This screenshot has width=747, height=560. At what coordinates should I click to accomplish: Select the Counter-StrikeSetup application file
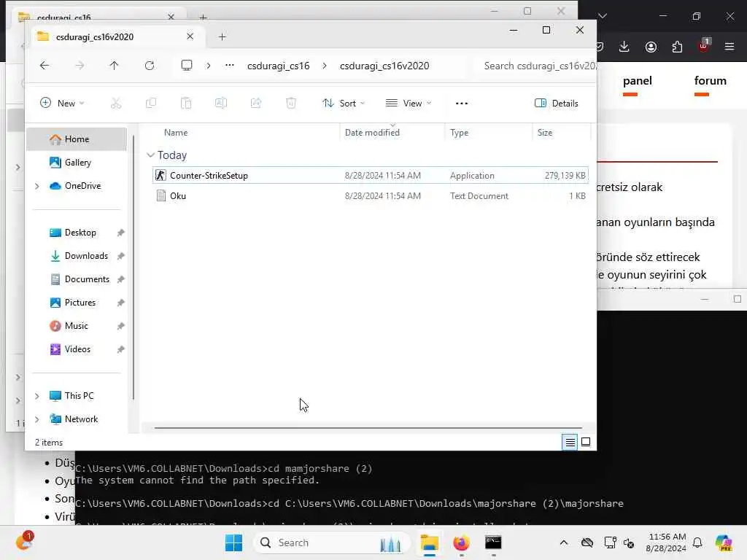pyautogui.click(x=370, y=175)
